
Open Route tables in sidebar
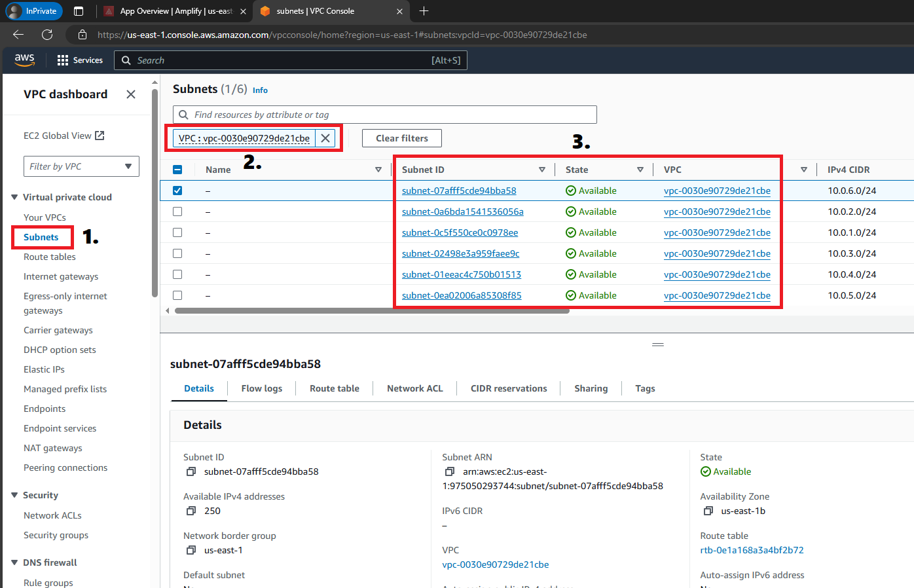pyautogui.click(x=50, y=257)
